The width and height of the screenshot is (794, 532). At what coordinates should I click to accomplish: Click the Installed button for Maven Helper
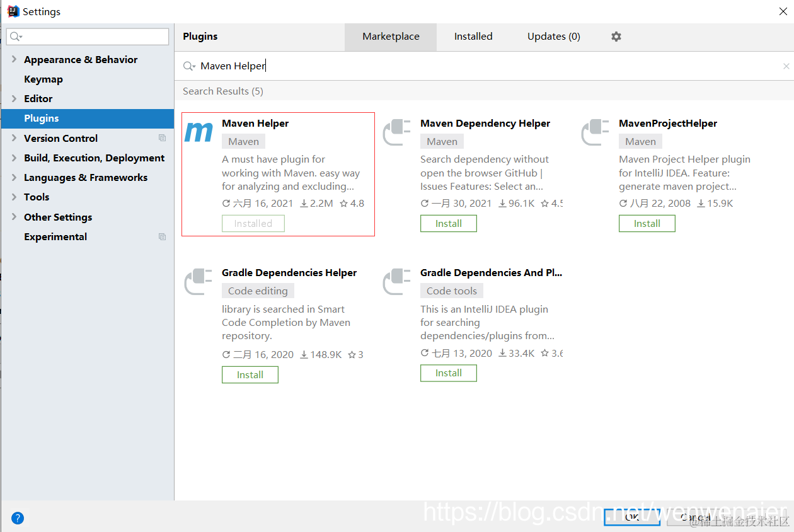(x=253, y=223)
